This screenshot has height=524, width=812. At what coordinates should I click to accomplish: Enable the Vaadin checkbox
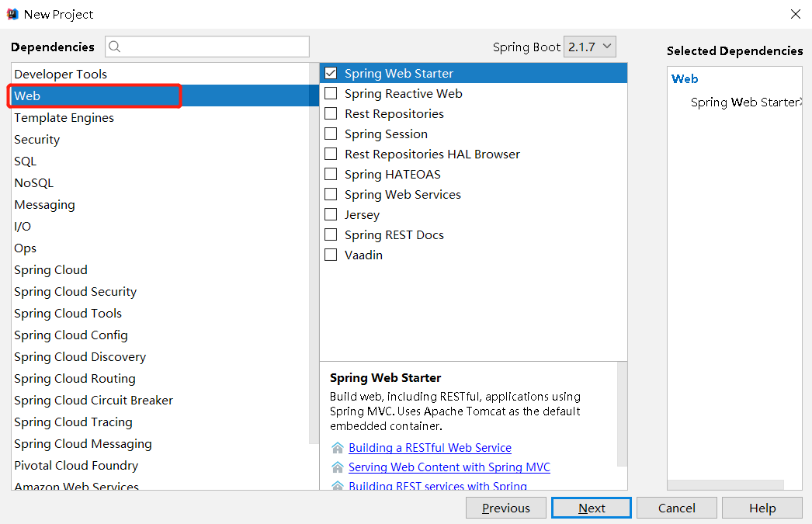pos(331,255)
